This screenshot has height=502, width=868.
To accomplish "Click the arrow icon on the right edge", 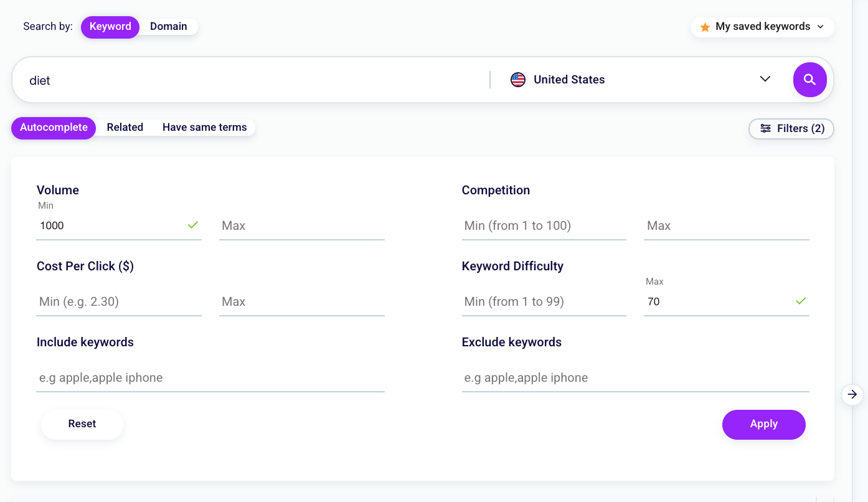I will coord(852,394).
